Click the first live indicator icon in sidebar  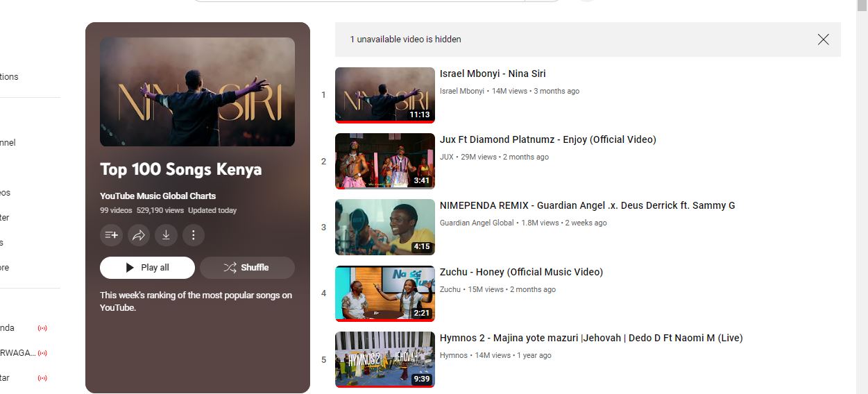(42, 328)
